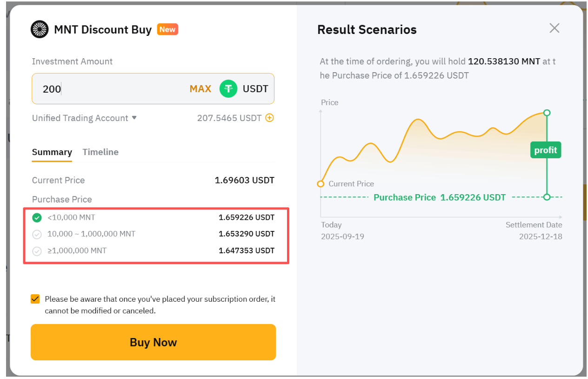Image resolution: width=588 pixels, height=379 pixels.
Task: Select the Summary tab
Action: click(52, 152)
